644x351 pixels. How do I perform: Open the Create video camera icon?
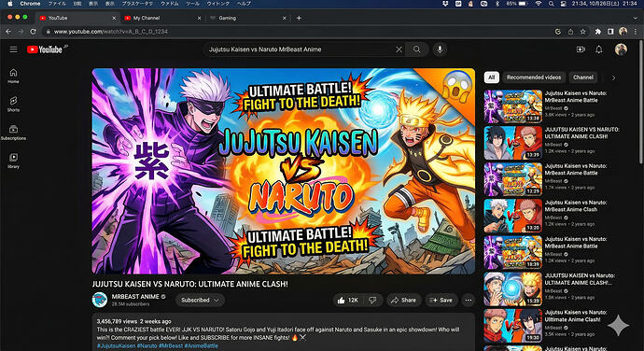[x=581, y=49]
